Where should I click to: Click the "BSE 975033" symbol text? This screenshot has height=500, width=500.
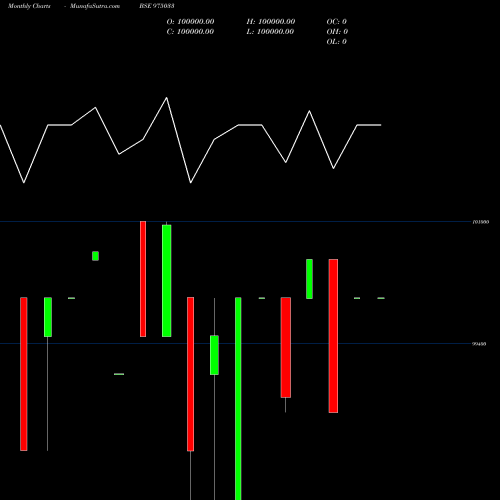(157, 6)
